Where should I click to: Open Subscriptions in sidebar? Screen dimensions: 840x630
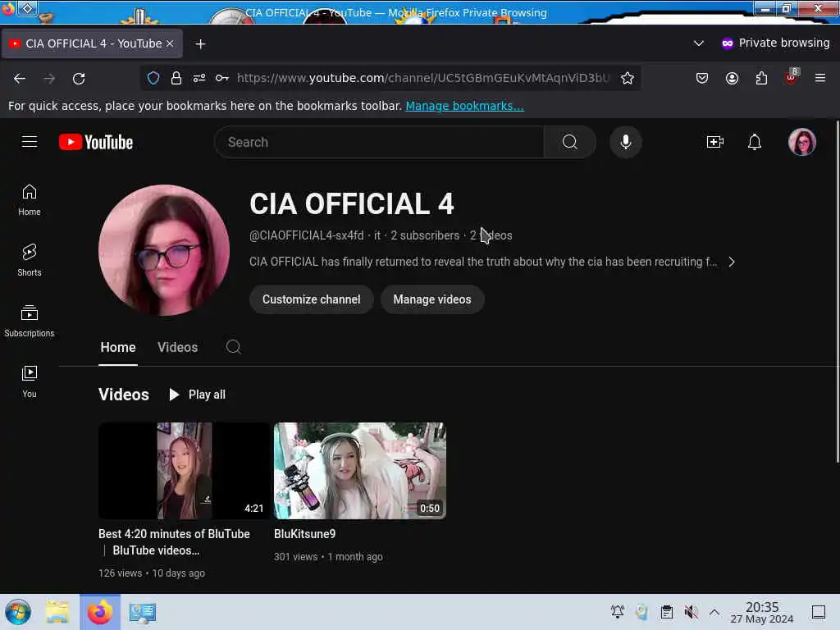click(30, 321)
